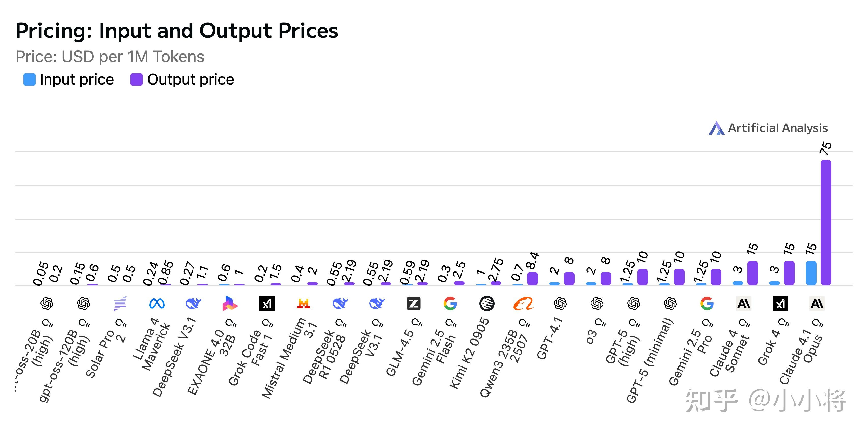Viewport: 868px width, 435px height.
Task: Toggle the Input price legend label
Action: 77,79
